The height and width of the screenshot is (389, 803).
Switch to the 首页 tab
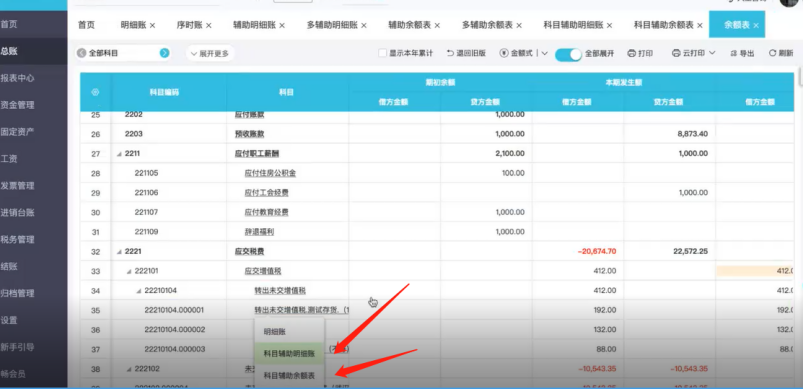86,25
